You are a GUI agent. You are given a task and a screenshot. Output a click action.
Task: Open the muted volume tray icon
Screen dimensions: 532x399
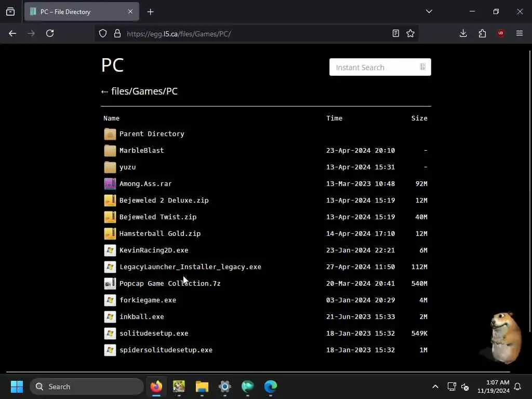click(465, 387)
